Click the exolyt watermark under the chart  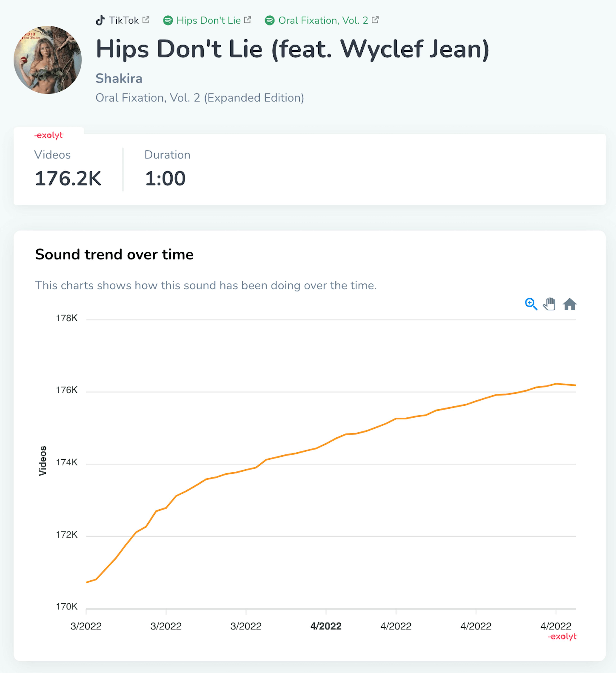(563, 636)
